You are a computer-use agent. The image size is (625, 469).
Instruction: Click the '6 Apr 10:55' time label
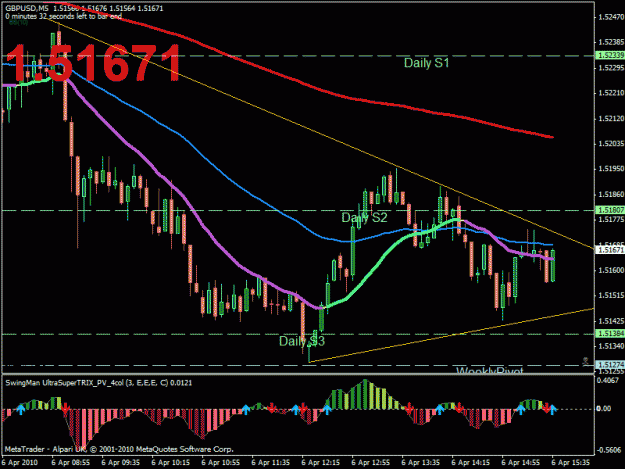(x=220, y=463)
